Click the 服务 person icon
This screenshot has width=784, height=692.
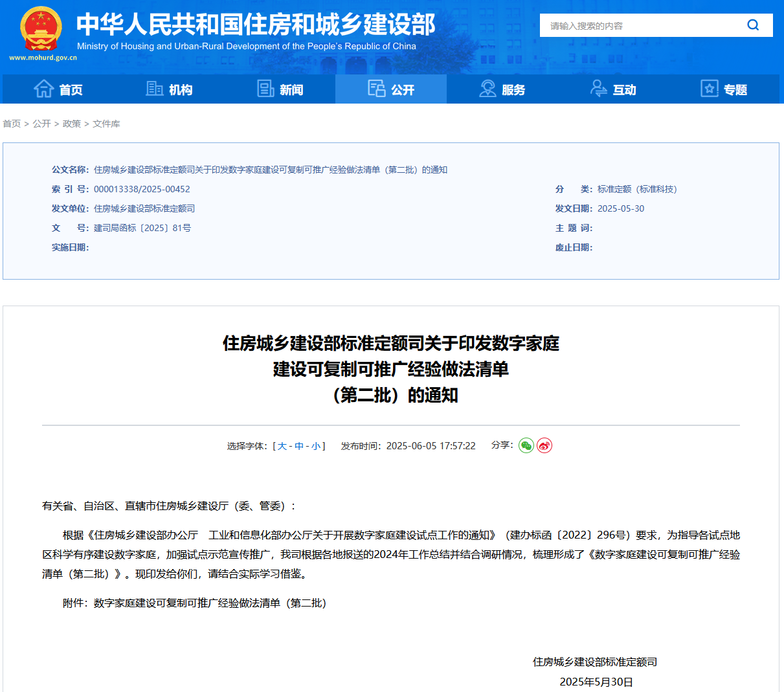point(487,89)
